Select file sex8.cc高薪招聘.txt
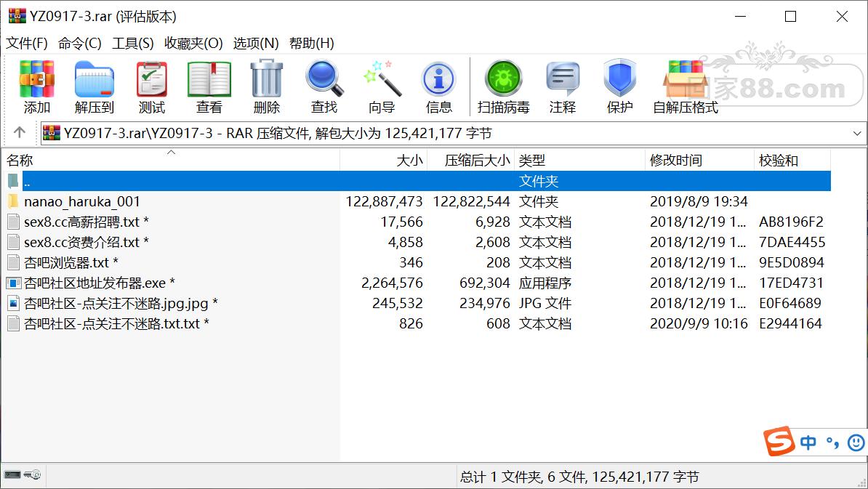Screen dimensions: 868x489 pyautogui.click(x=87, y=222)
